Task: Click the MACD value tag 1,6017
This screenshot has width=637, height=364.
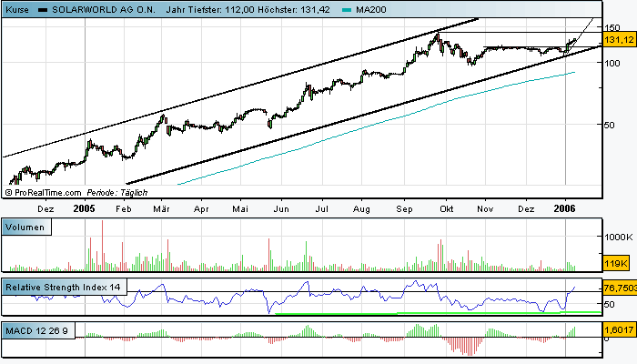Action: (x=619, y=329)
